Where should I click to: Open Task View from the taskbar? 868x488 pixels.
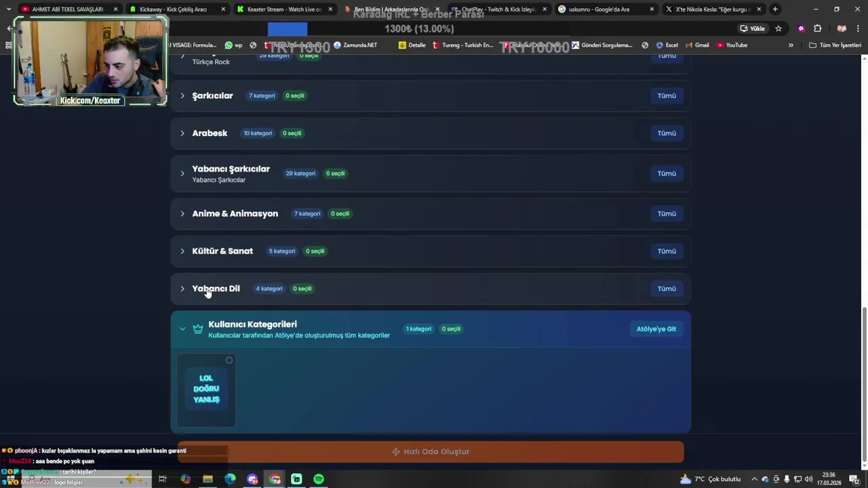tap(163, 479)
